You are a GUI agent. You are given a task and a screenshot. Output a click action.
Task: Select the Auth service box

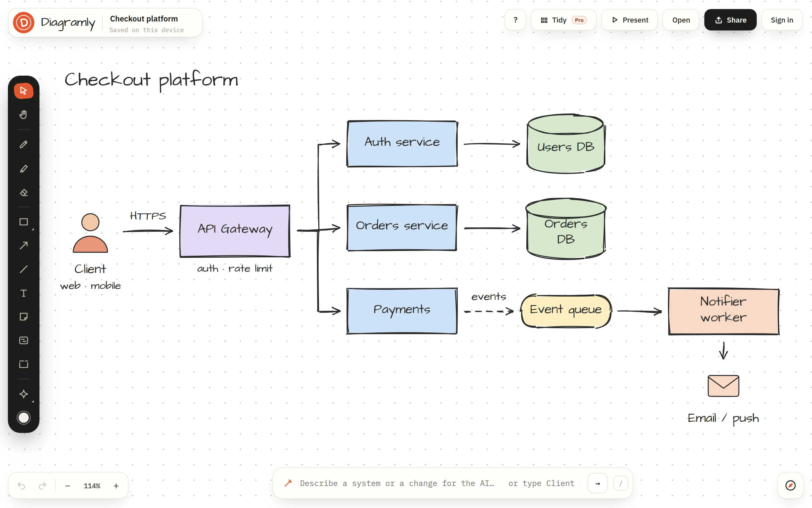pyautogui.click(x=402, y=143)
